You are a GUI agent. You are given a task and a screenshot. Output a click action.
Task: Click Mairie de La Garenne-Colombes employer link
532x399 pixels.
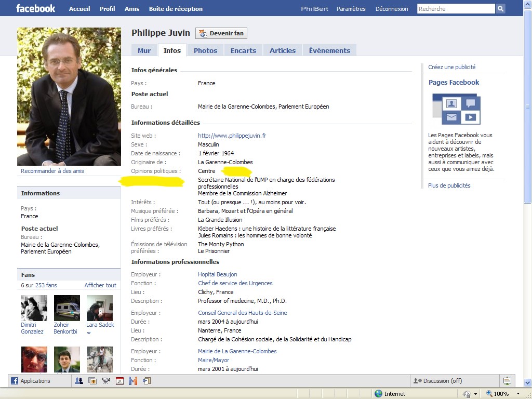tap(237, 351)
